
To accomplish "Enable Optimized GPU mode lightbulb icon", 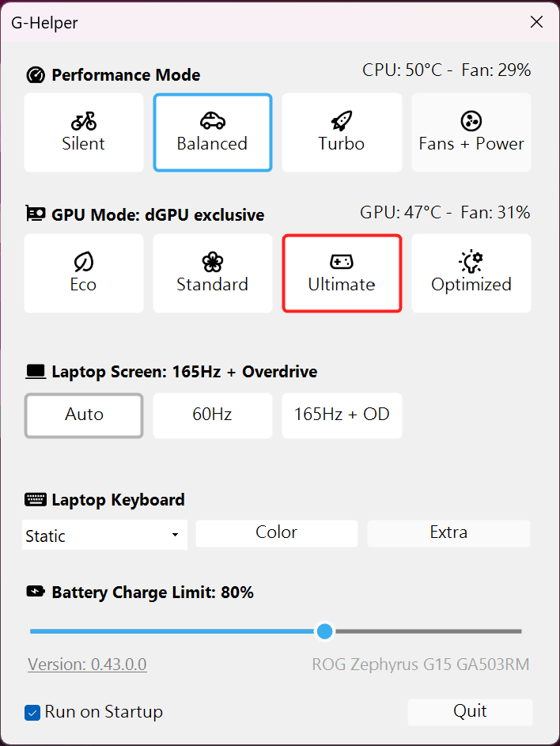I will click(x=471, y=262).
